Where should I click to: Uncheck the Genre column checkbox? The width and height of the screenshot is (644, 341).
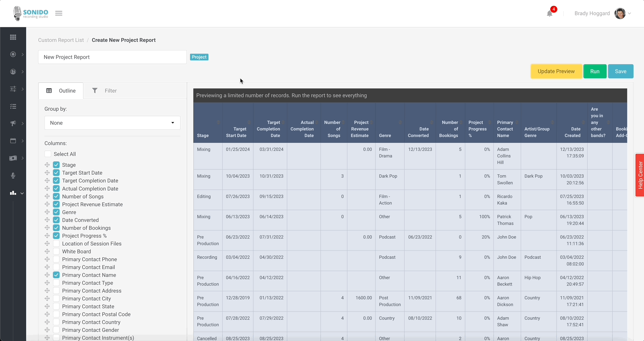tap(56, 212)
